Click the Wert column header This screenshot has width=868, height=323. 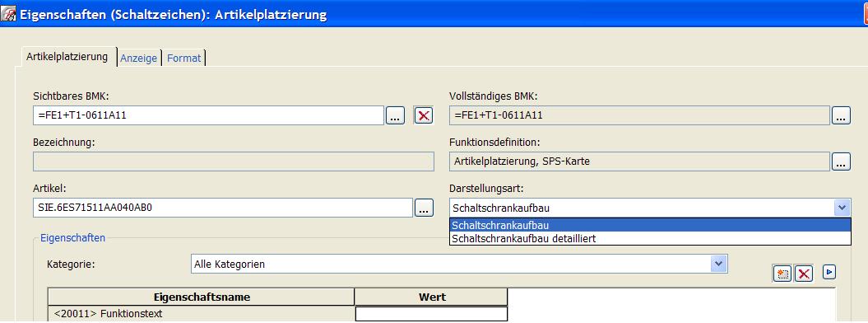point(431,297)
